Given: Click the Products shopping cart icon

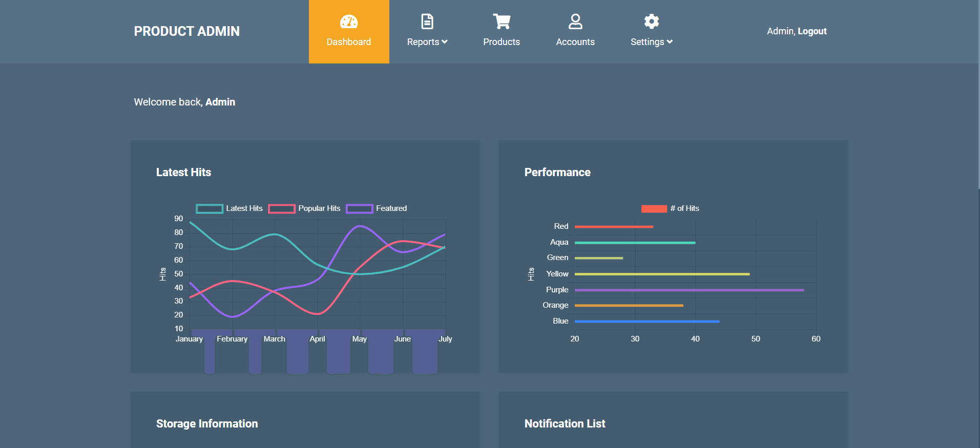Looking at the screenshot, I should point(502,22).
